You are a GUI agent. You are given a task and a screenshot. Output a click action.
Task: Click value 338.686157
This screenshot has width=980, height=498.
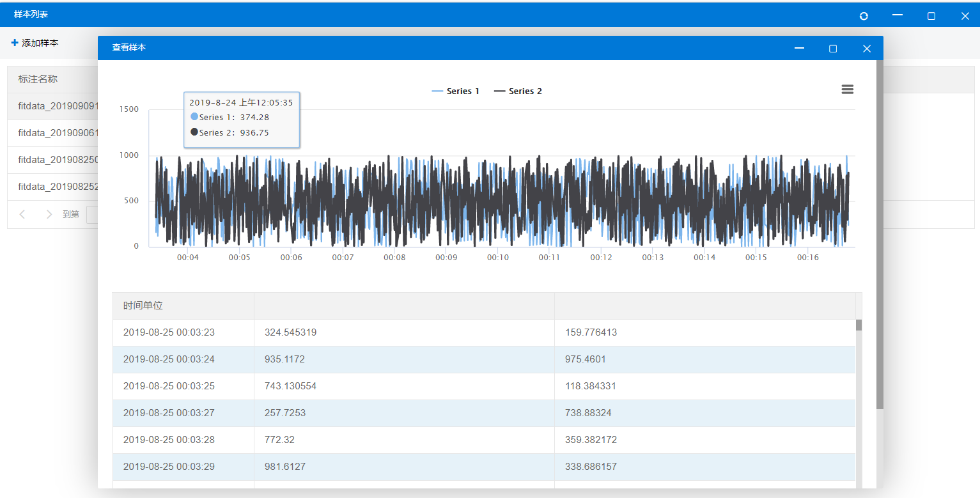coord(591,467)
